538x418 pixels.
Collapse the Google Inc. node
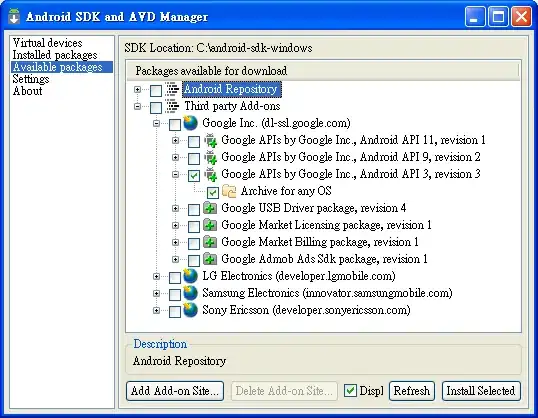(156, 123)
